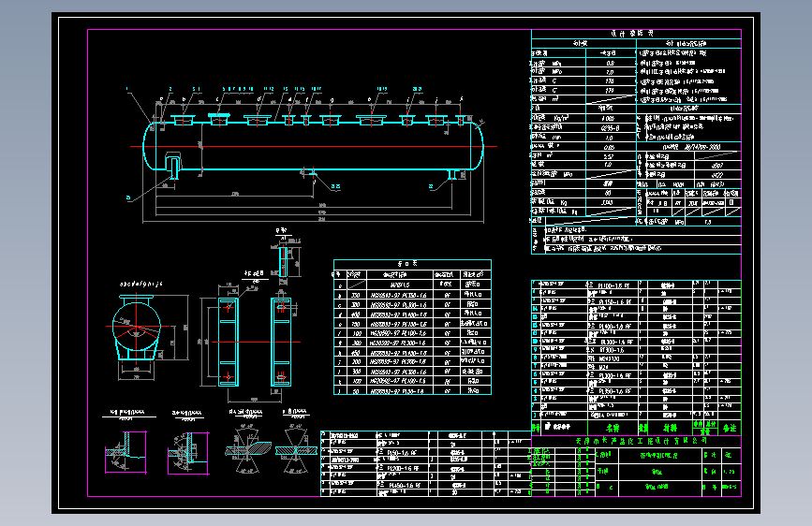This screenshot has height=526, width=812.
Task: Click the "PL350-1.6 RF" parts list entry
Action: [615, 391]
